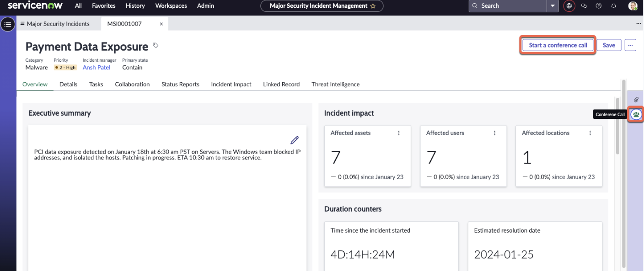The width and height of the screenshot is (644, 271).
Task: Open Ansh Patel incident manager link
Action: coord(97,67)
